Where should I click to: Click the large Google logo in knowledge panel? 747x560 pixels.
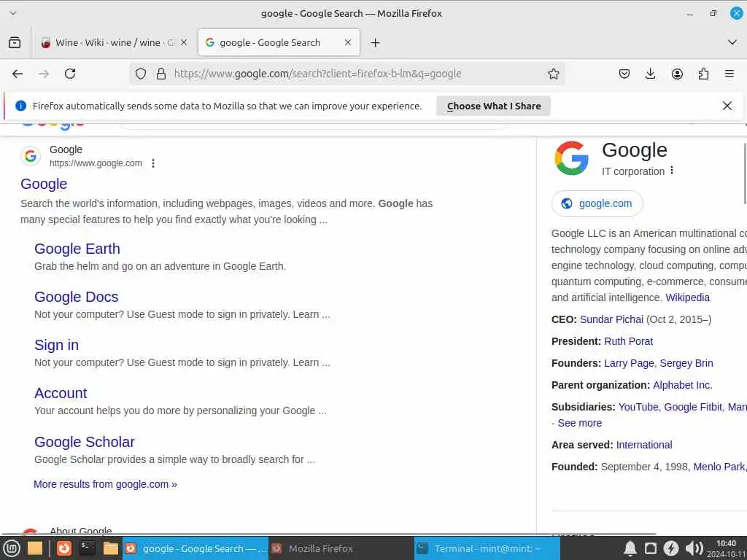coord(571,158)
